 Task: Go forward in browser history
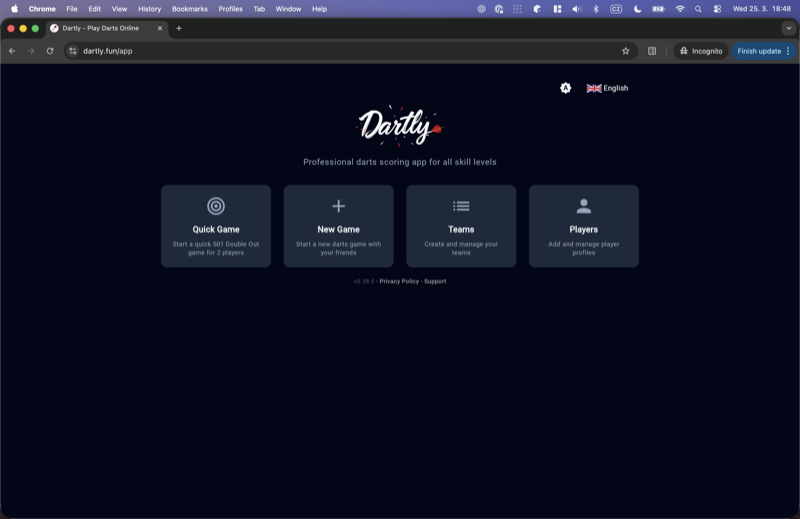tap(31, 51)
